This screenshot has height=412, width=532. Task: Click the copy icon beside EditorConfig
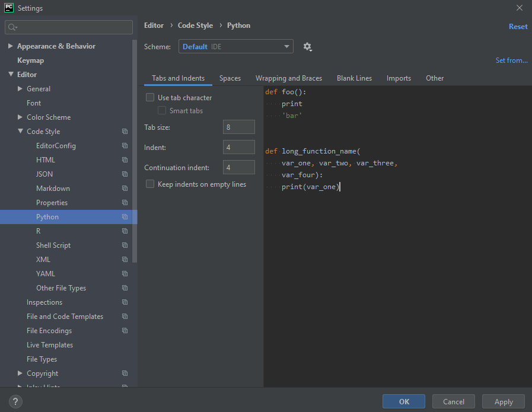pos(125,145)
